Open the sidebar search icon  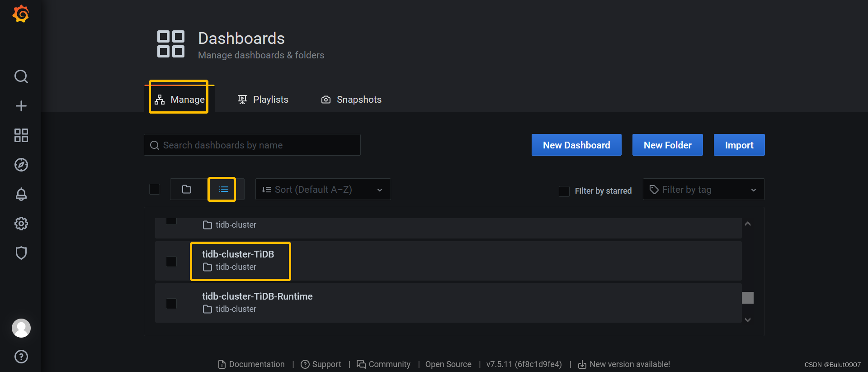tap(21, 76)
